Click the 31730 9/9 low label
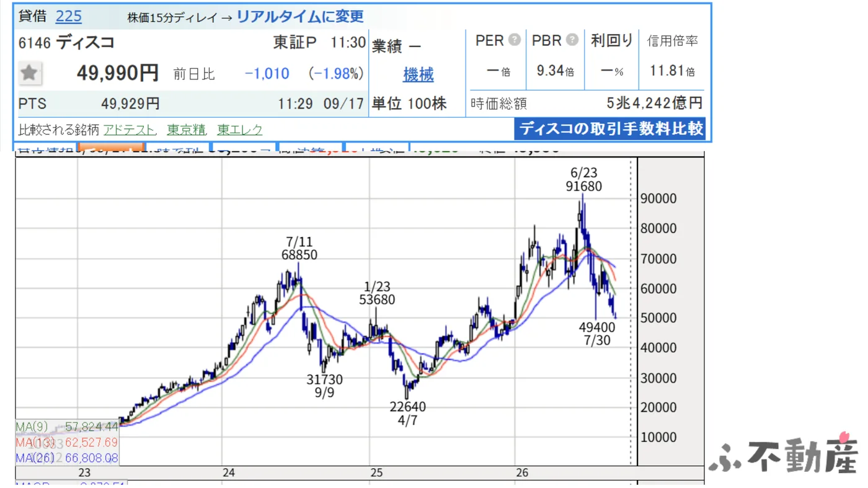Viewport: 868px width, 488px height. (324, 386)
